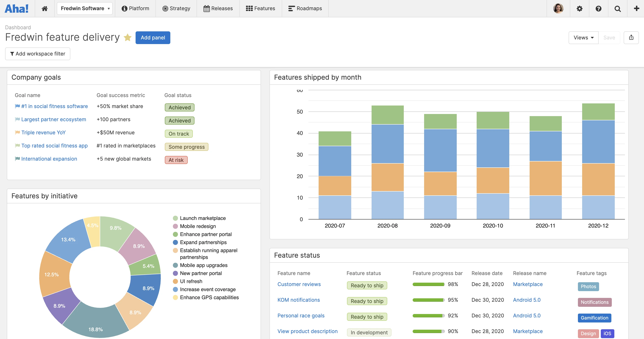Toggle the favorite star beside dashboard title

(128, 38)
